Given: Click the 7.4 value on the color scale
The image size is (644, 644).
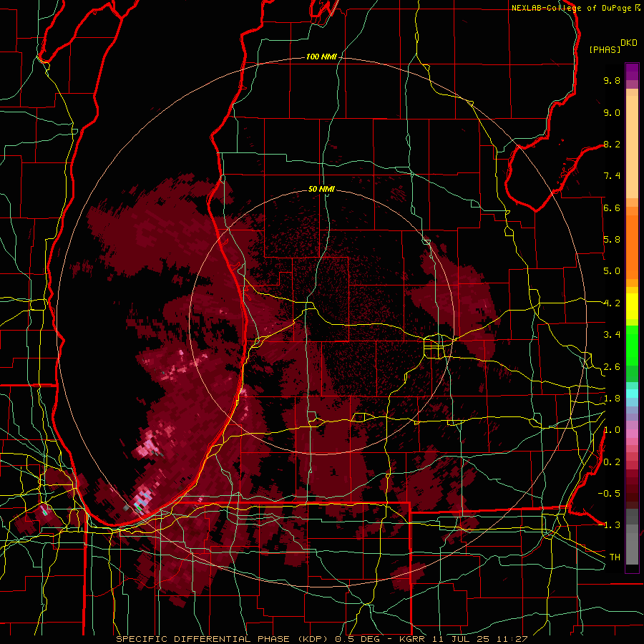Looking at the screenshot, I should tap(612, 176).
